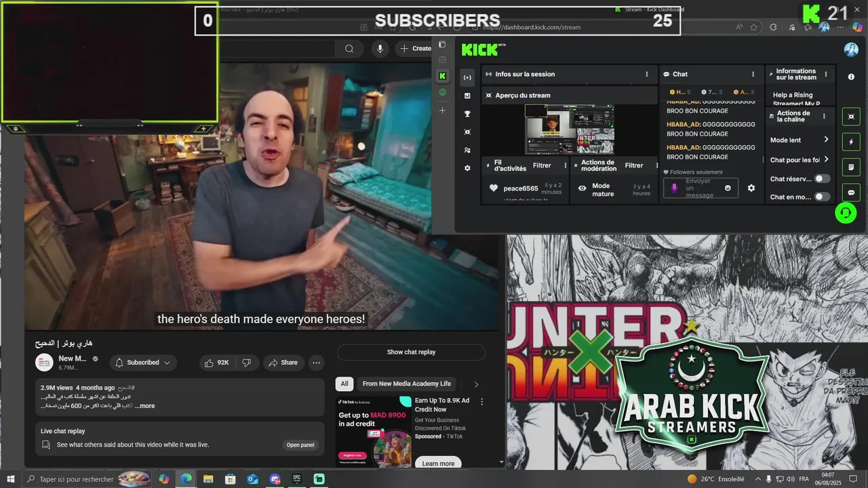The image size is (868, 488).
Task: Open Microsoft Store from the taskbar
Action: tap(231, 479)
